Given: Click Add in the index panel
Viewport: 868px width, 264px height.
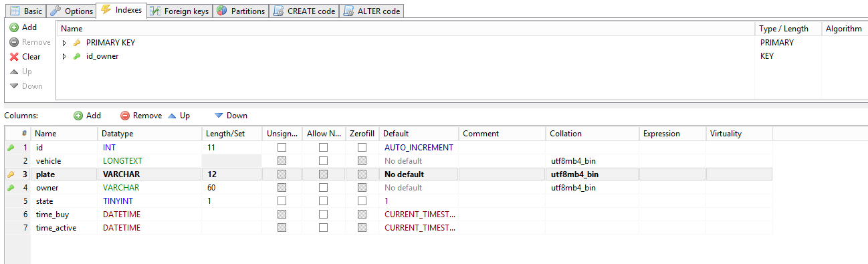Looking at the screenshot, I should click(x=23, y=27).
